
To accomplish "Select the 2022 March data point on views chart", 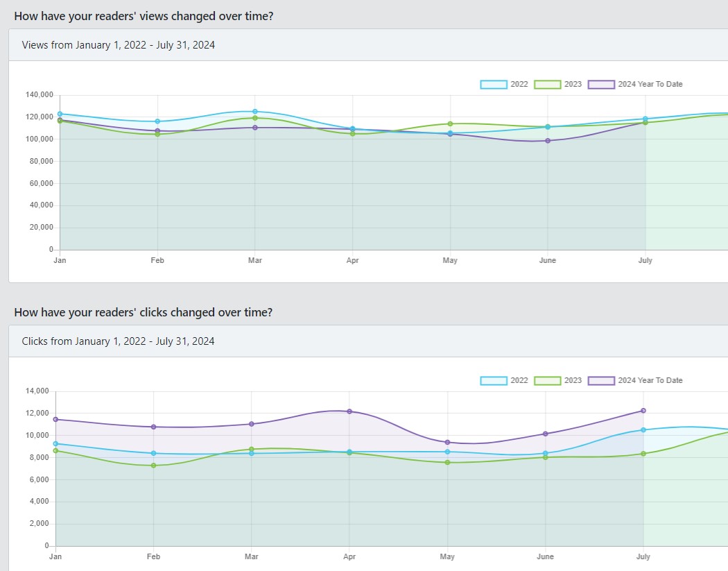I will [255, 111].
